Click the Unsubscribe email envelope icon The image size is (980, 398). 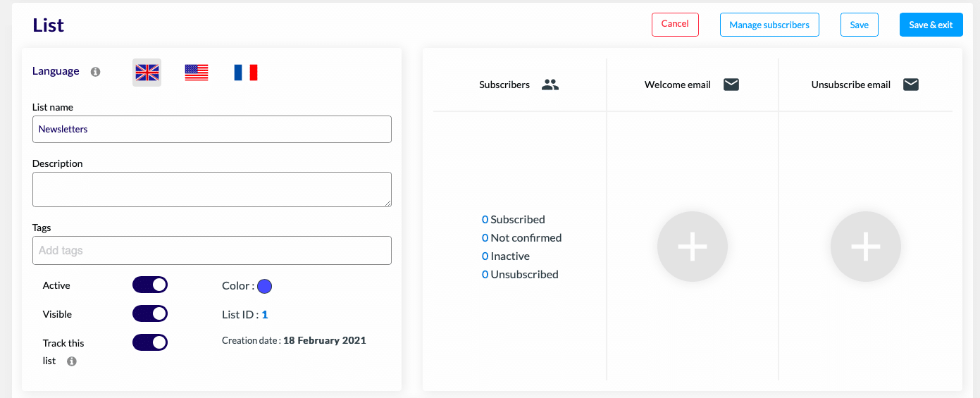[x=911, y=85]
